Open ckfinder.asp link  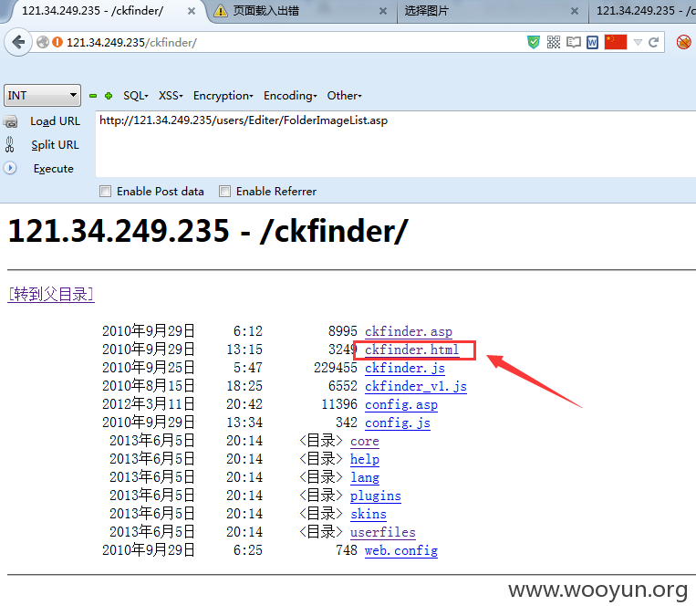pyautogui.click(x=409, y=332)
